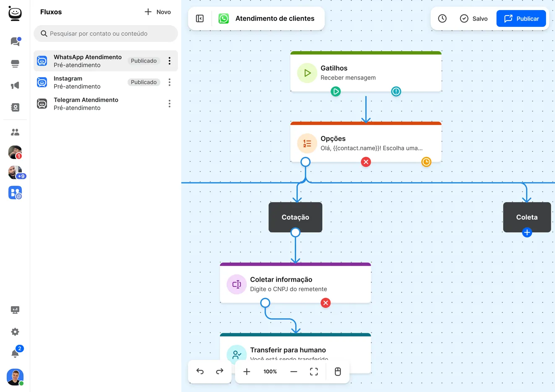Open the teams section in the sidebar
The image size is (555, 392).
[x=15, y=132]
